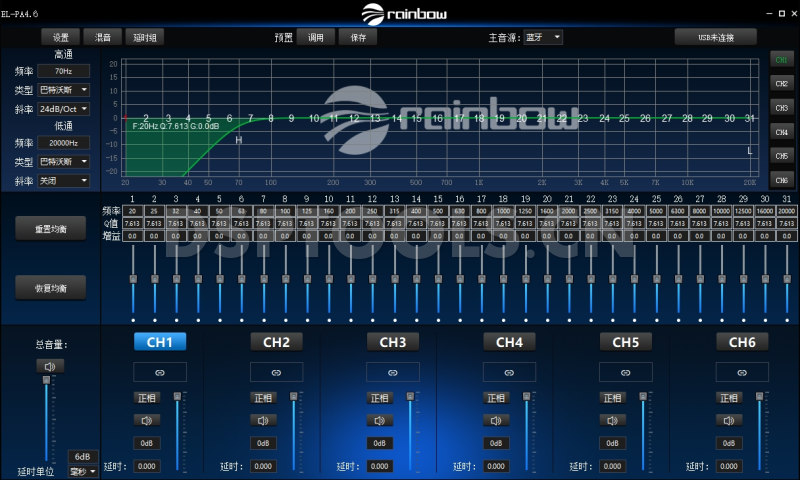Click the CH4 link chain icon

(x=509, y=372)
